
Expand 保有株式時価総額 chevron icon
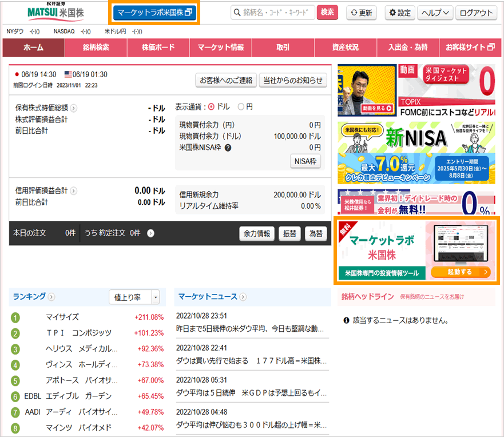(x=74, y=108)
